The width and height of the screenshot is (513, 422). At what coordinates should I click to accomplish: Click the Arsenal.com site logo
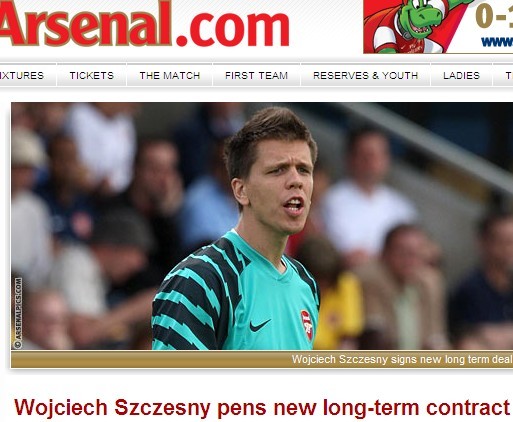pyautogui.click(x=144, y=23)
